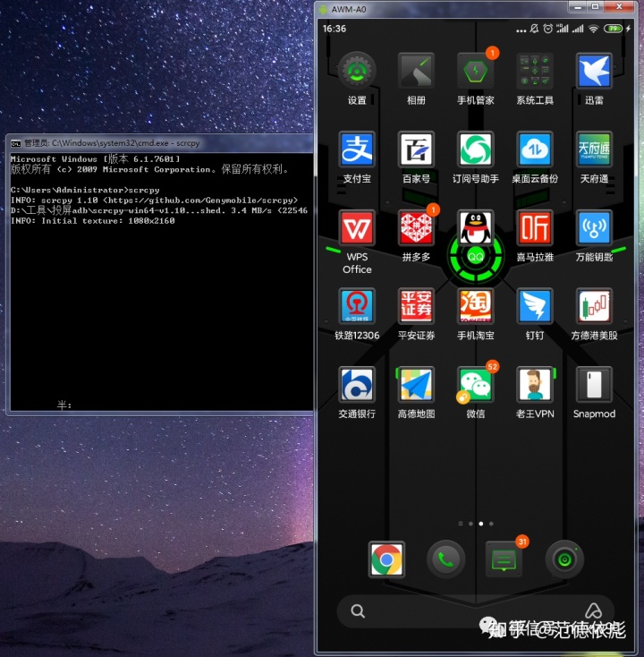
Task: Open 微信 WeChat with 52 badge
Action: tap(475, 384)
